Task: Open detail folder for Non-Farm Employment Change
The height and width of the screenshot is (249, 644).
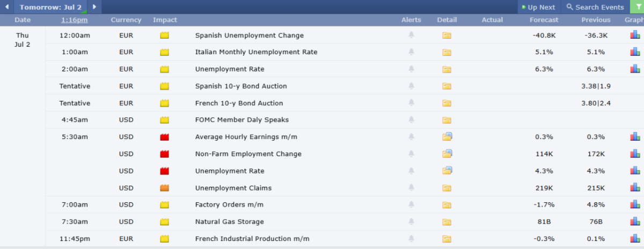Action: point(448,153)
